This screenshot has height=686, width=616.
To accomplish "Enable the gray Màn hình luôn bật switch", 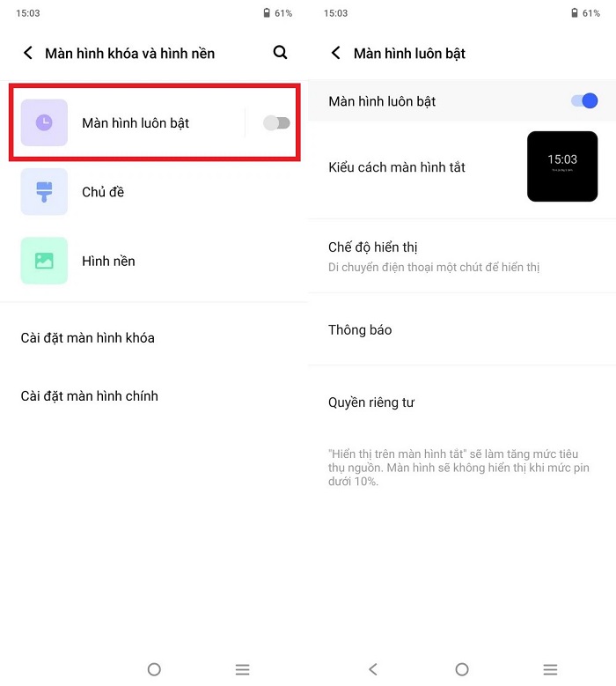I will point(276,123).
